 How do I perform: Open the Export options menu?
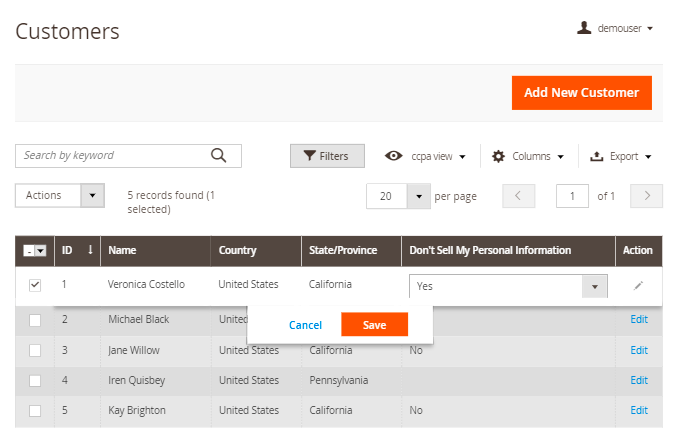621,156
